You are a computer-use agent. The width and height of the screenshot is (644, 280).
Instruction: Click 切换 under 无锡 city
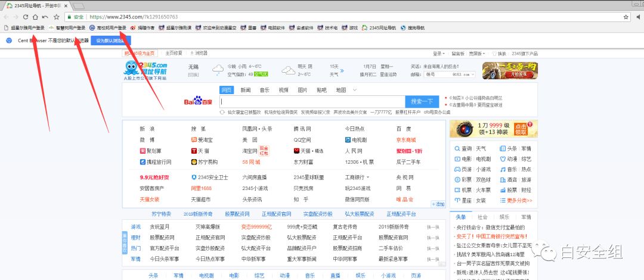[x=193, y=74]
